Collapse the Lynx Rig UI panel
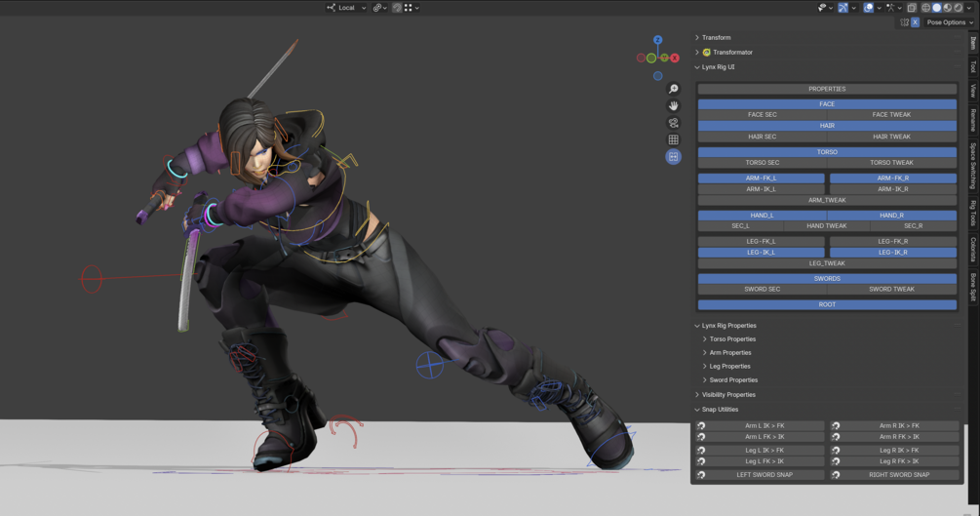The width and height of the screenshot is (980, 516). point(697,67)
